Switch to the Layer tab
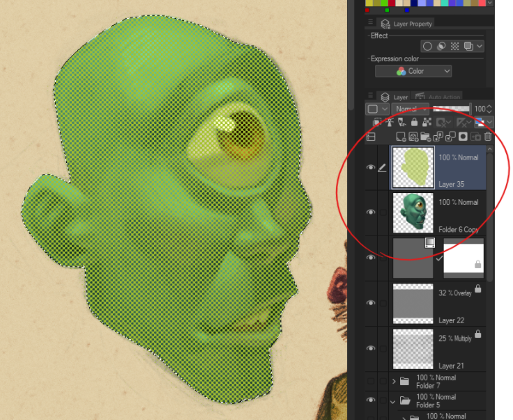This screenshot has height=420, width=513. click(395, 97)
